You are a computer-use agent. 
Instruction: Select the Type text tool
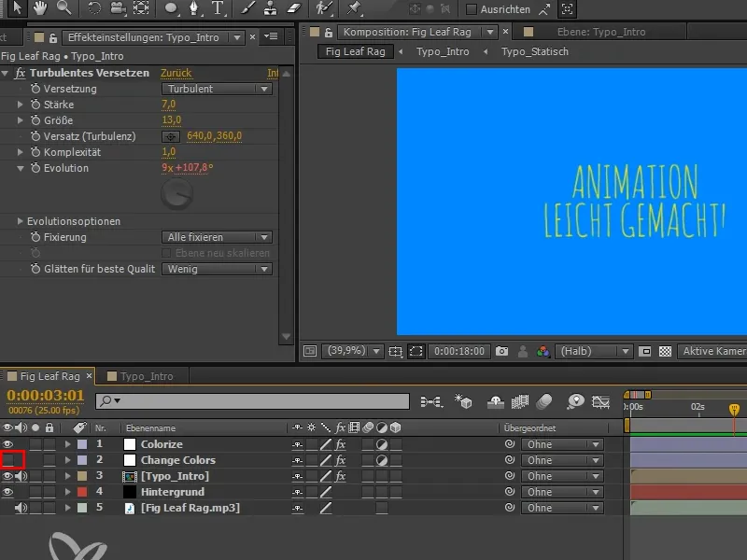coord(218,8)
